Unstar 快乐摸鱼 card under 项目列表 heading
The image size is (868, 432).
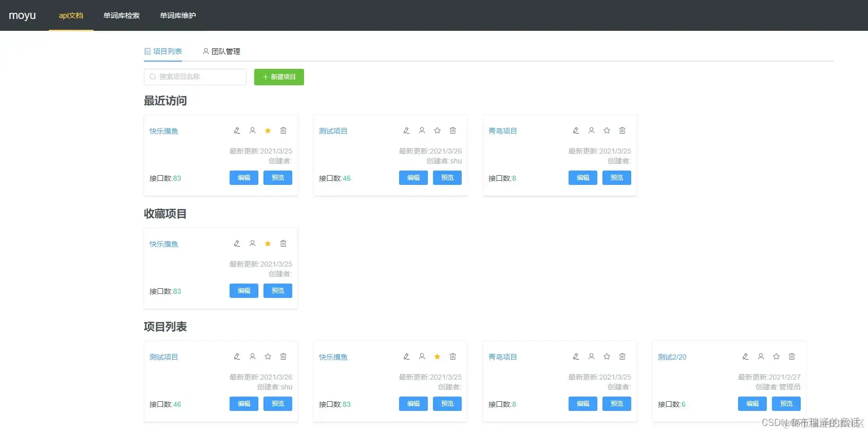click(x=437, y=356)
